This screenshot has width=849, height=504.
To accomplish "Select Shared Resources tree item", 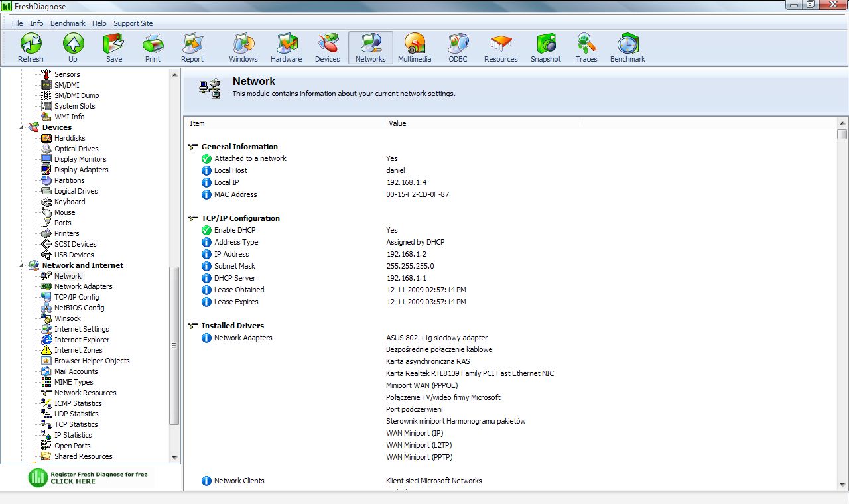I will coord(84,456).
